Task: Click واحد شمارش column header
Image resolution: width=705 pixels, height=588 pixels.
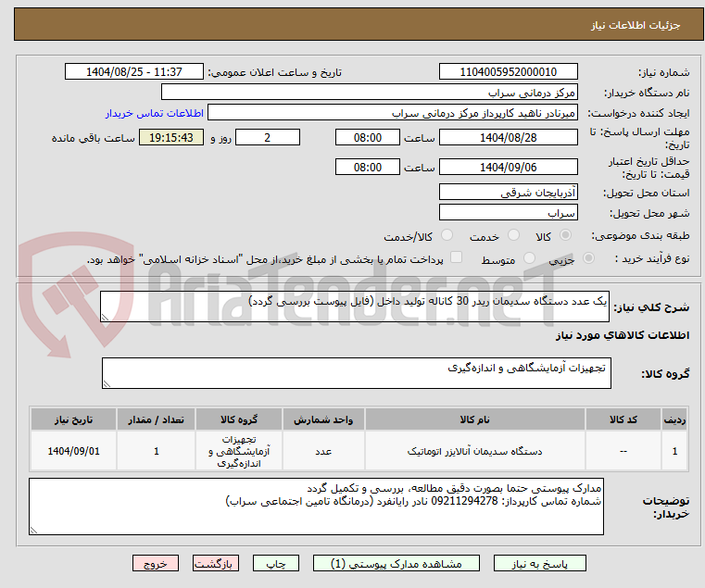Action: point(323,419)
